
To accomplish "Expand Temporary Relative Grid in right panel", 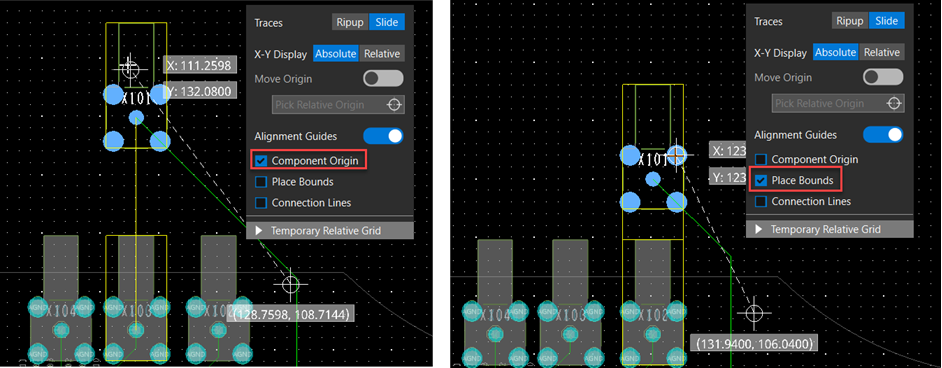I will 830,229.
